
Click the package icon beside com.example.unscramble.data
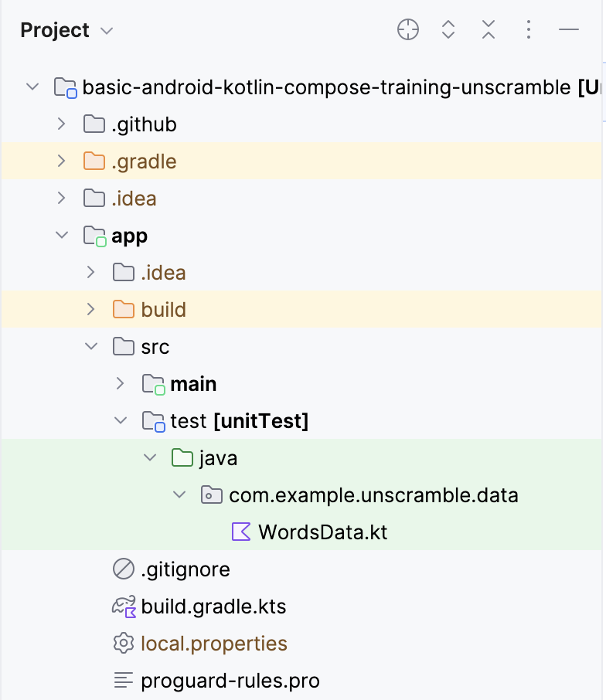pos(211,494)
